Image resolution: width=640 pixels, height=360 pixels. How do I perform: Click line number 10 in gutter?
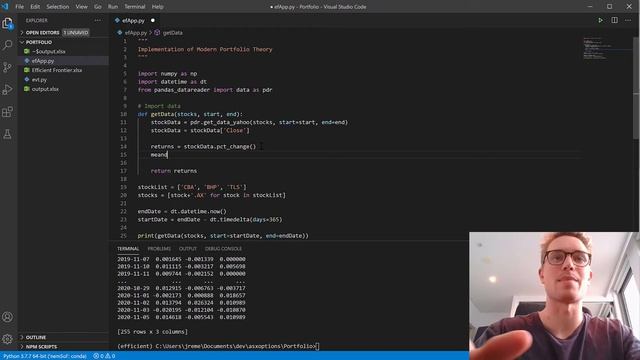(x=123, y=114)
